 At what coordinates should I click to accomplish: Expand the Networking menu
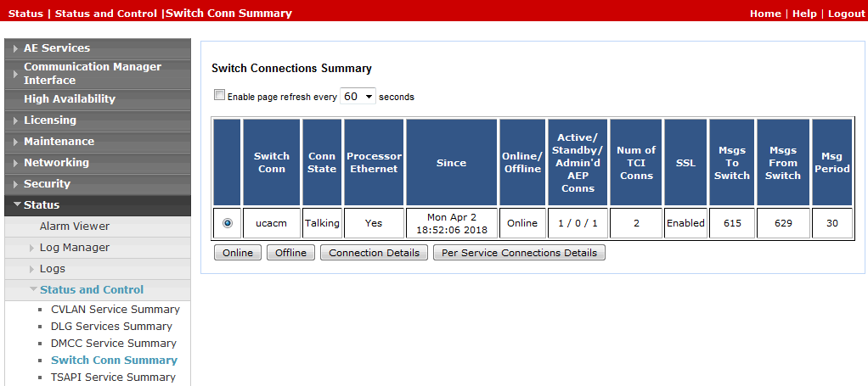(x=56, y=163)
